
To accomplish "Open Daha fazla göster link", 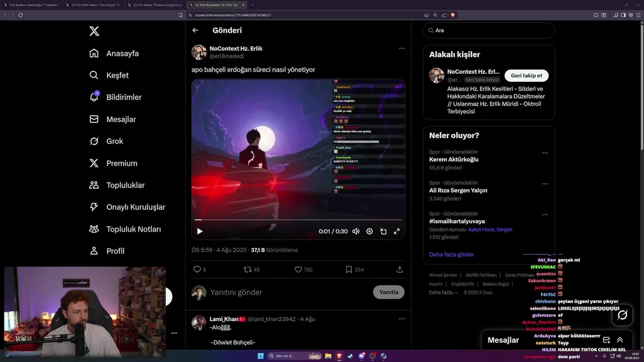I will (451, 254).
